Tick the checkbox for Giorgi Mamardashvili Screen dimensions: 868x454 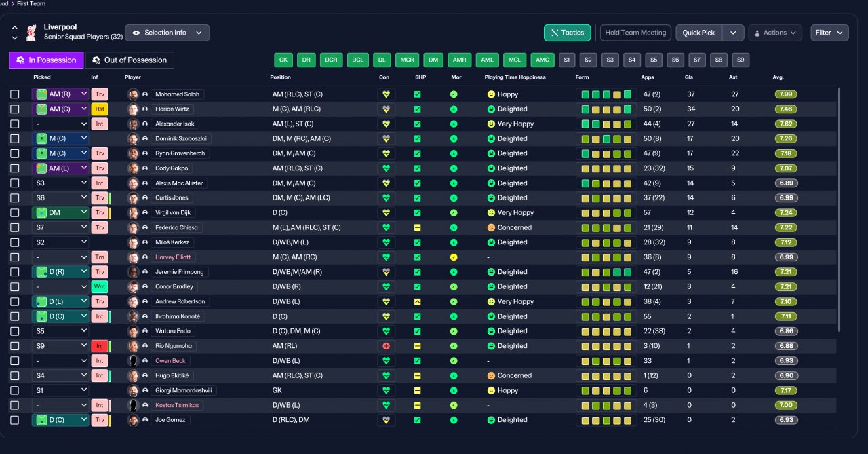(x=15, y=391)
